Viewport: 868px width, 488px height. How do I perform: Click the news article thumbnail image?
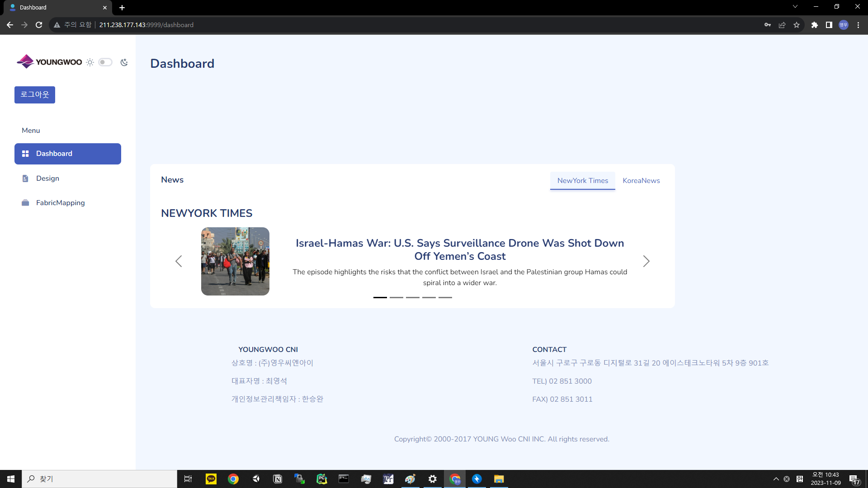(235, 261)
